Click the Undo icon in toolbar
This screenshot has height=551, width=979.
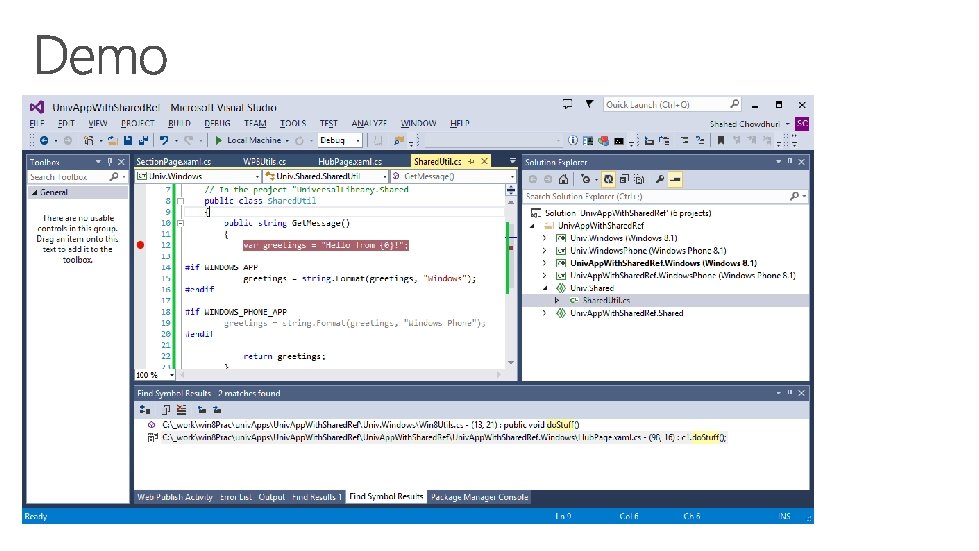click(164, 140)
